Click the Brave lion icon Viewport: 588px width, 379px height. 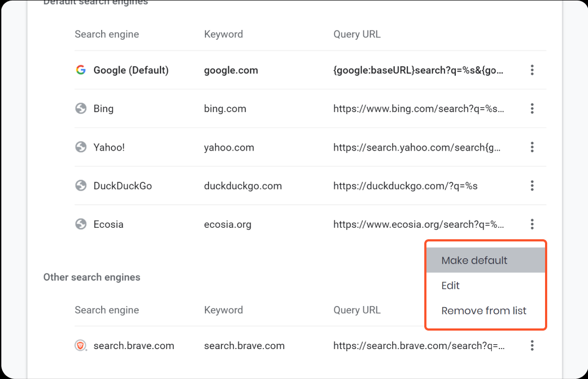point(81,346)
